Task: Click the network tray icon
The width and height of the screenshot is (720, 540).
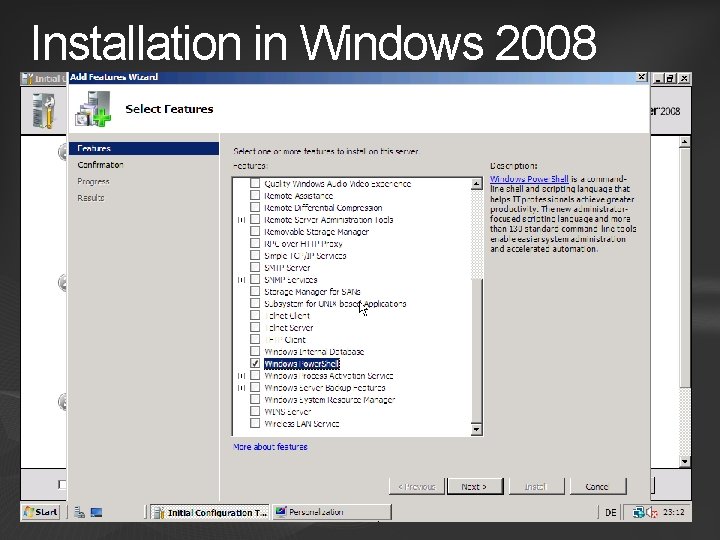Action: click(x=638, y=512)
